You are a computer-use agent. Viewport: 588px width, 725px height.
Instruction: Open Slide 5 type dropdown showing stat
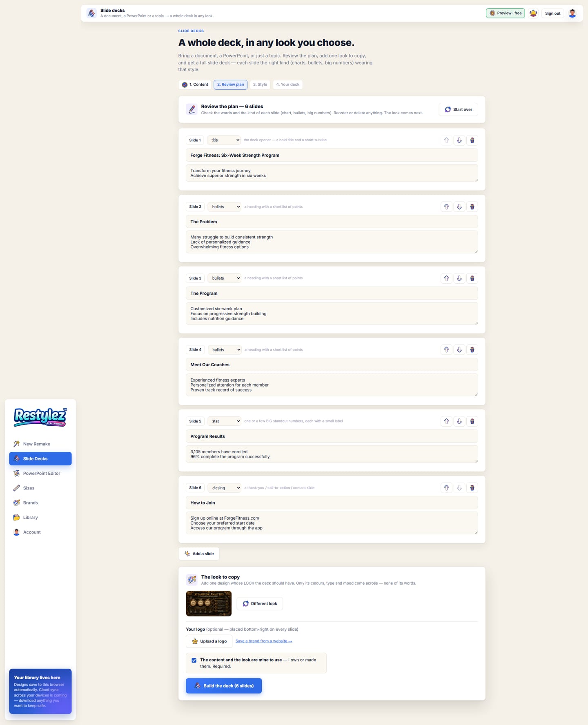[225, 421]
